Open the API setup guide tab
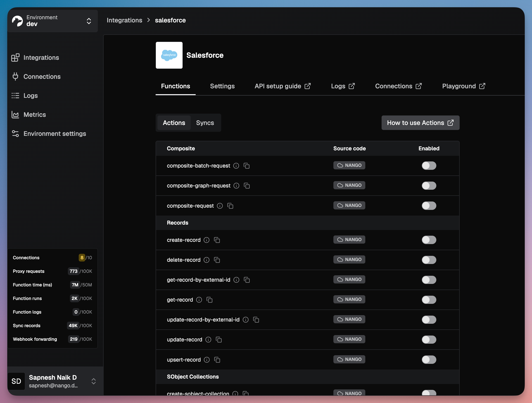 pyautogui.click(x=283, y=86)
